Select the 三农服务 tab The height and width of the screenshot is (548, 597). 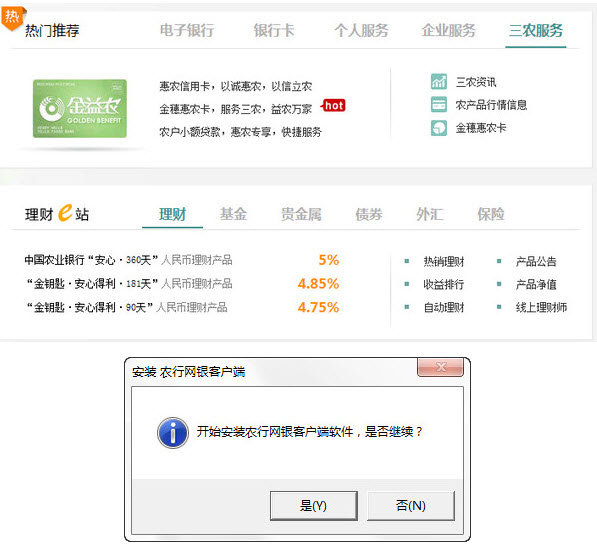[536, 30]
